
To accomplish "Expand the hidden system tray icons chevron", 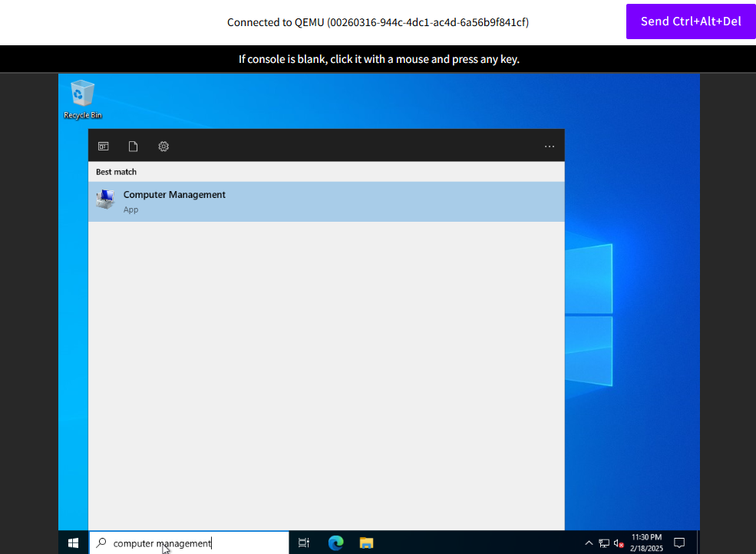I will [x=589, y=543].
